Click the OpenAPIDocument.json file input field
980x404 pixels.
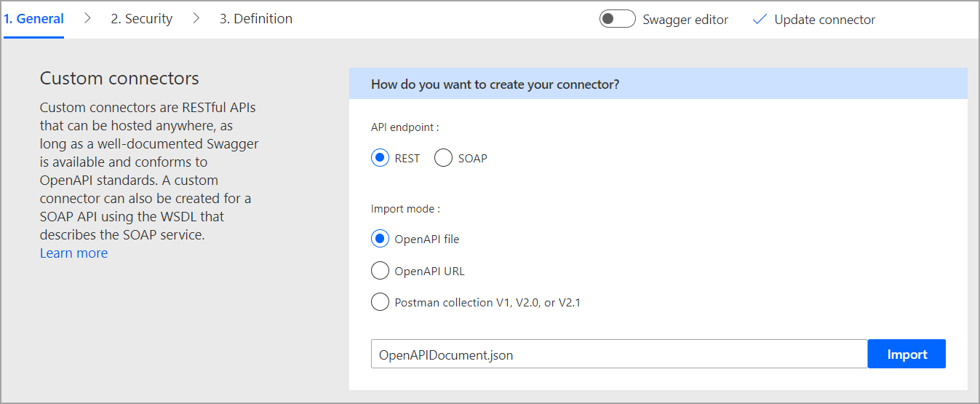coord(618,355)
